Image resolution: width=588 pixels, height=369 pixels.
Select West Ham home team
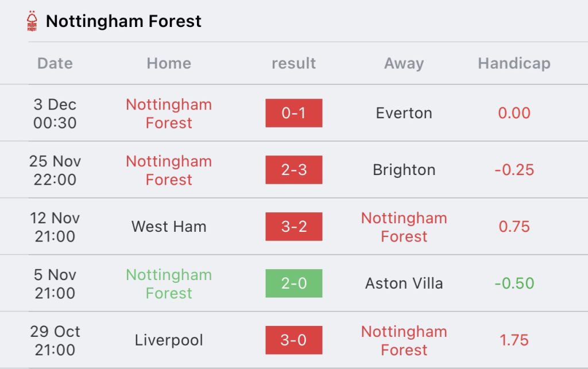[169, 227]
